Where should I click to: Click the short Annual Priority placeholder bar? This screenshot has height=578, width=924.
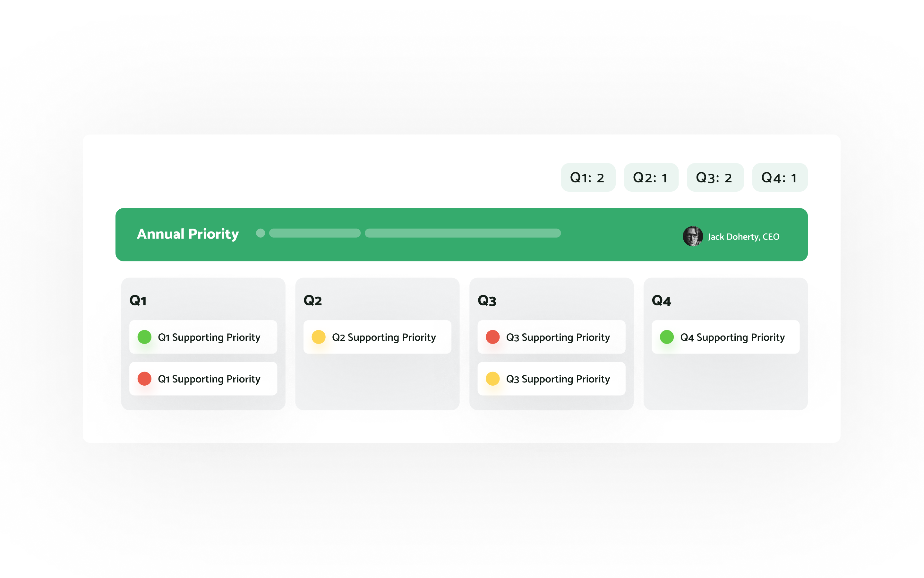point(315,233)
